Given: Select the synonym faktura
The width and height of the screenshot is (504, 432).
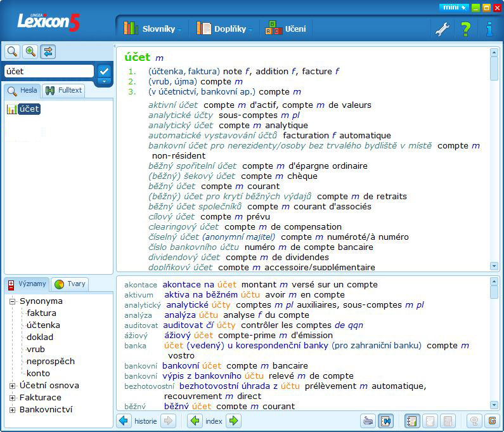Looking at the screenshot, I should coord(41,313).
